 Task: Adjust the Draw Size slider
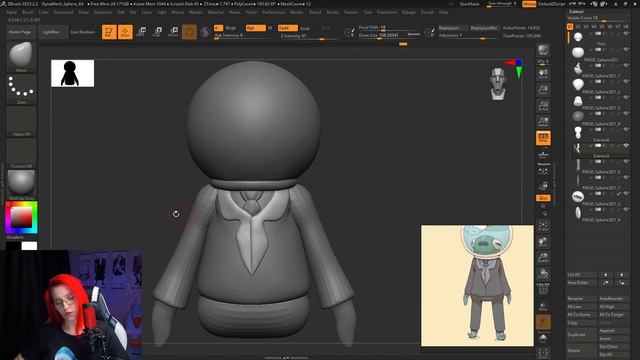point(389,36)
